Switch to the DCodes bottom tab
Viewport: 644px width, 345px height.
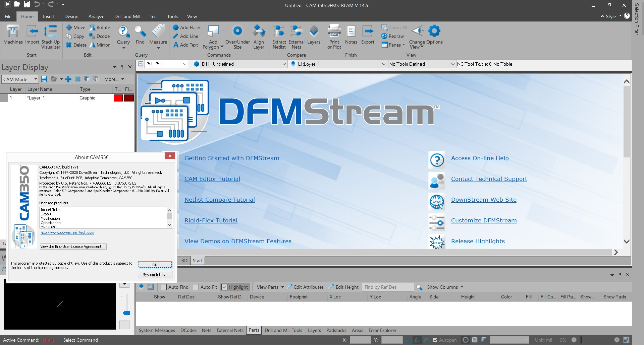tap(189, 330)
